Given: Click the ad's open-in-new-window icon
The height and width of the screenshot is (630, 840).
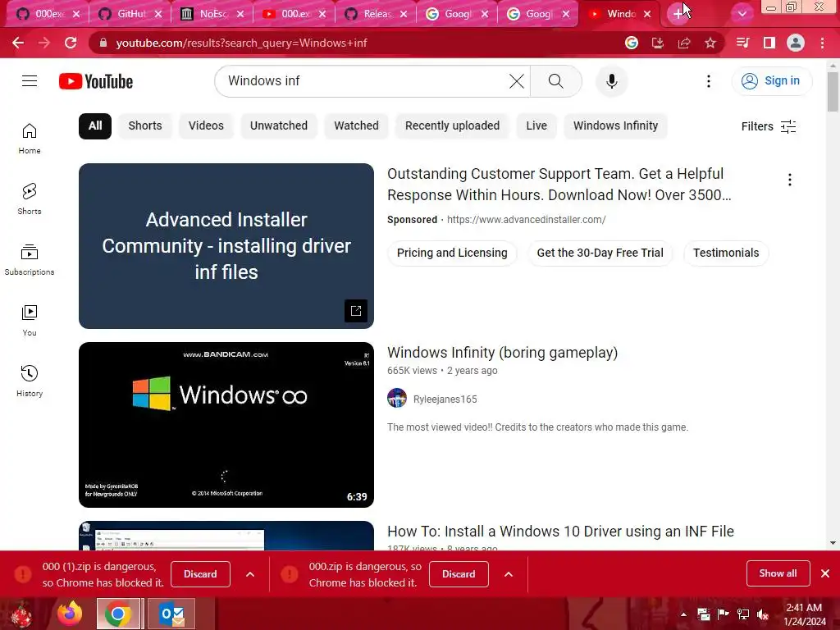Looking at the screenshot, I should [356, 311].
